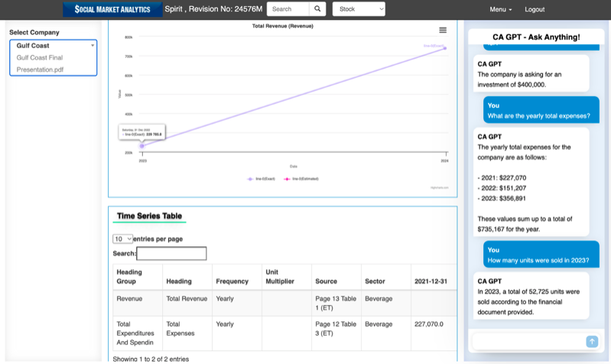Click the CA GPT chat message input
The width and height of the screenshot is (611, 364).
point(528,342)
